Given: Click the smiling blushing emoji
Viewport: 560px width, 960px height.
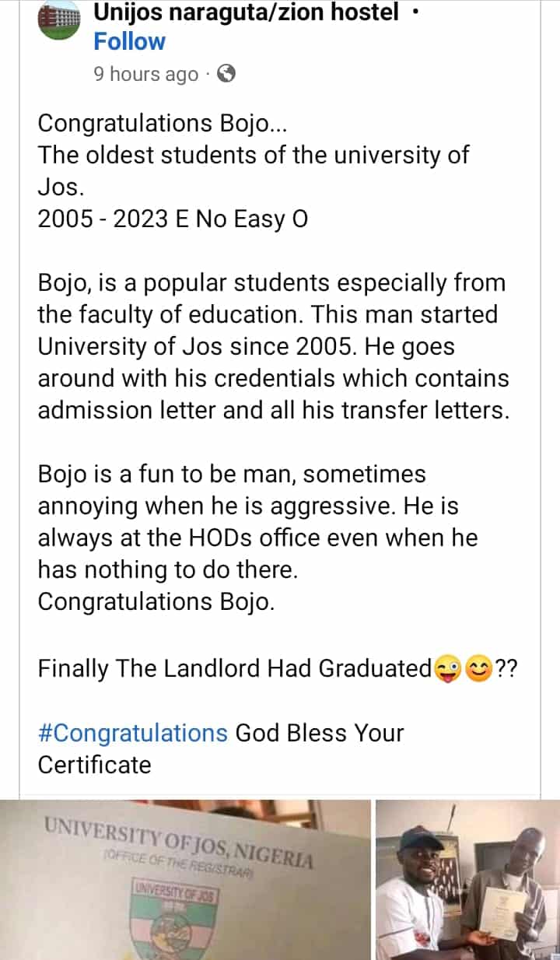Looking at the screenshot, I should pos(478,669).
